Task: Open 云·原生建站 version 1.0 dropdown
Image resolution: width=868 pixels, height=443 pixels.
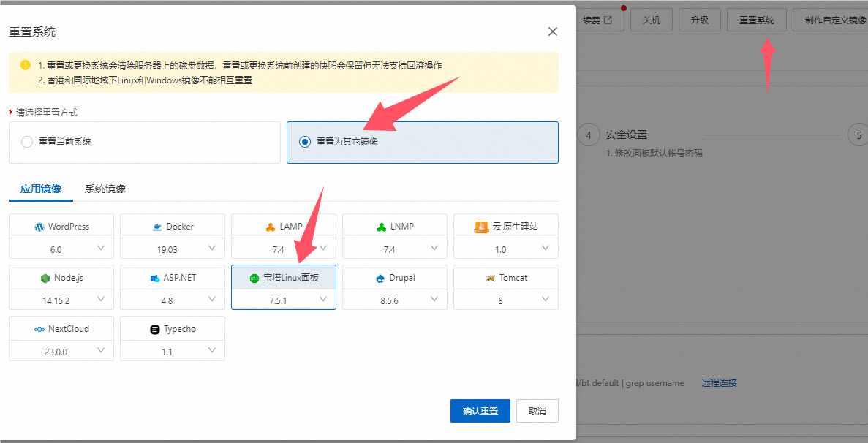Action: tap(506, 249)
